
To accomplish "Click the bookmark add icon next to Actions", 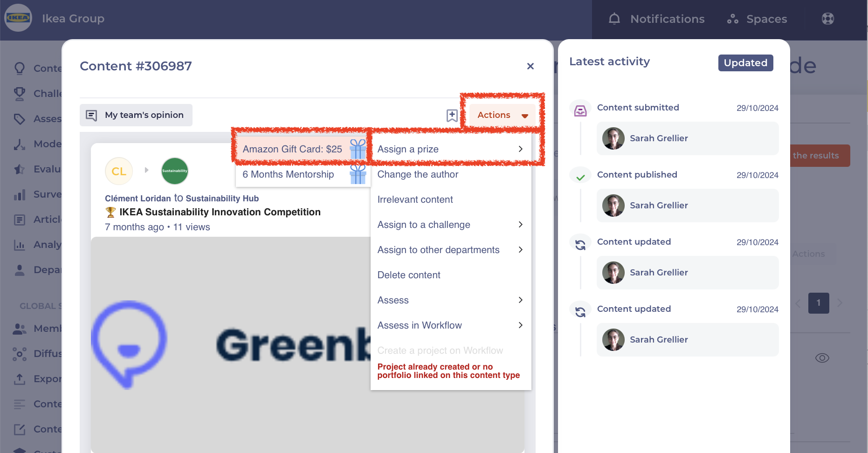I will (452, 115).
